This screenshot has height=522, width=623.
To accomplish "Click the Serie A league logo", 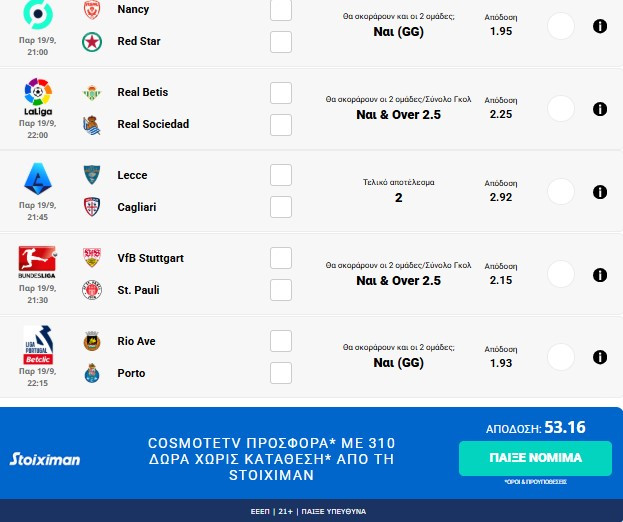I will 38,179.
